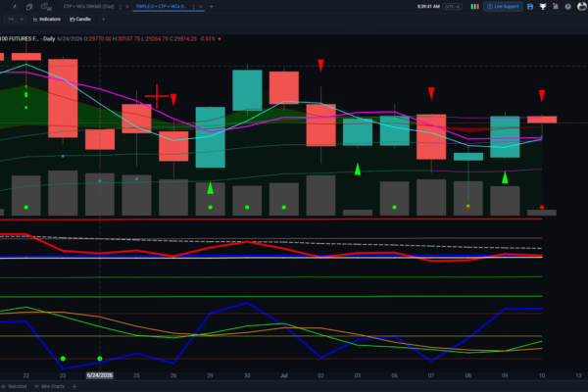
Task: Close the TRIPLE-S + CTP + WCx tab
Action: (201, 7)
